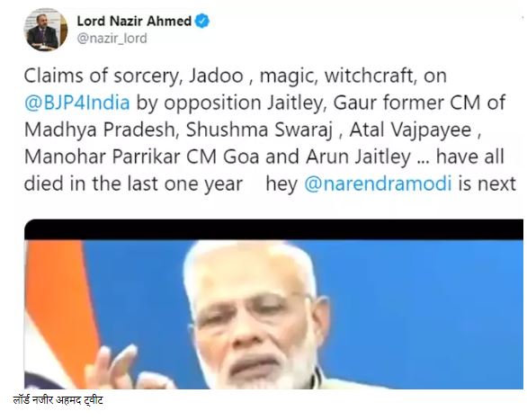The width and height of the screenshot is (527, 420).
Task: Open the @BJP4India mention
Action: (x=77, y=103)
